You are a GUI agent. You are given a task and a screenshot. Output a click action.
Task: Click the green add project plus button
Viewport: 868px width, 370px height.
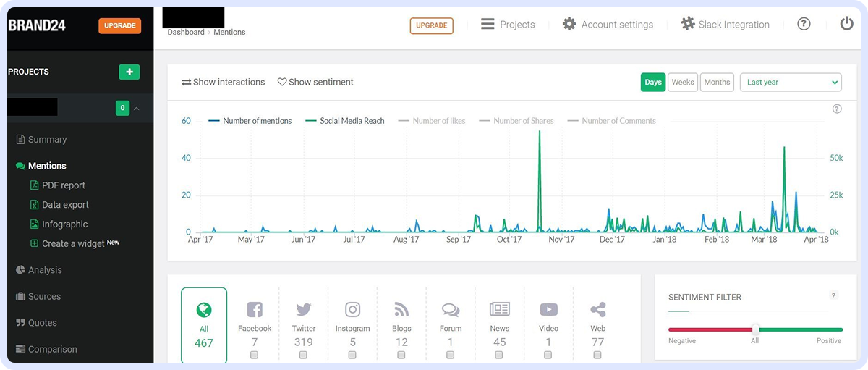pyautogui.click(x=129, y=72)
